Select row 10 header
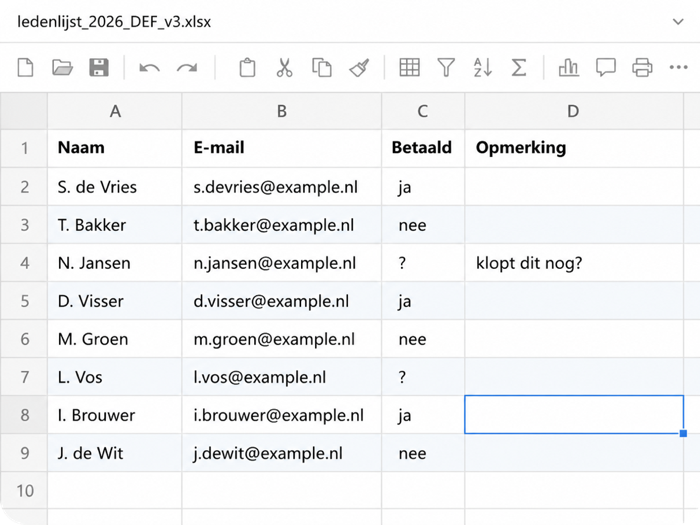The width and height of the screenshot is (700, 525). coord(24,491)
